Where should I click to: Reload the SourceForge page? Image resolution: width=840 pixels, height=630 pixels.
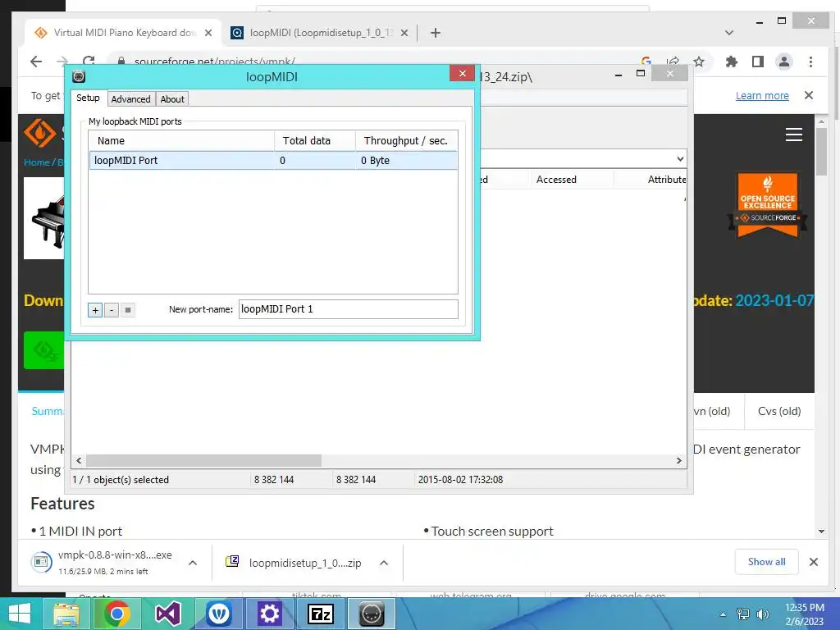pos(89,62)
